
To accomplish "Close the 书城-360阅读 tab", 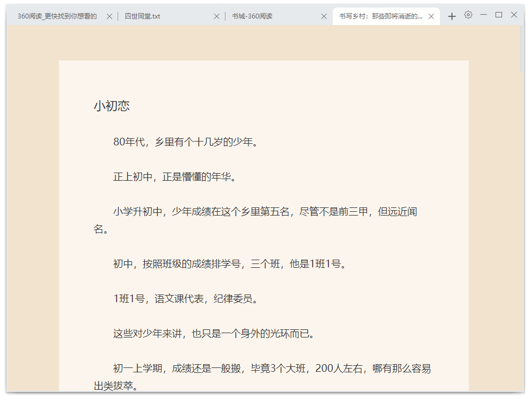I will (323, 16).
